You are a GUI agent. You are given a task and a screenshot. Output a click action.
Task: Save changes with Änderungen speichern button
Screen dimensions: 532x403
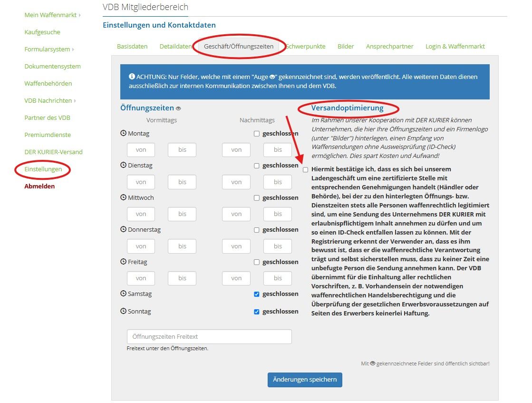(x=305, y=380)
